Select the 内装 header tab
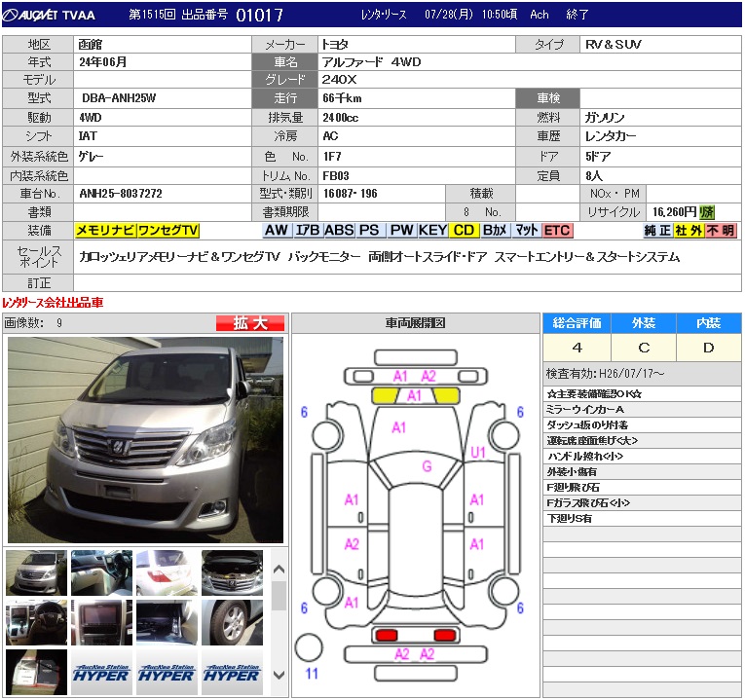 coord(708,323)
